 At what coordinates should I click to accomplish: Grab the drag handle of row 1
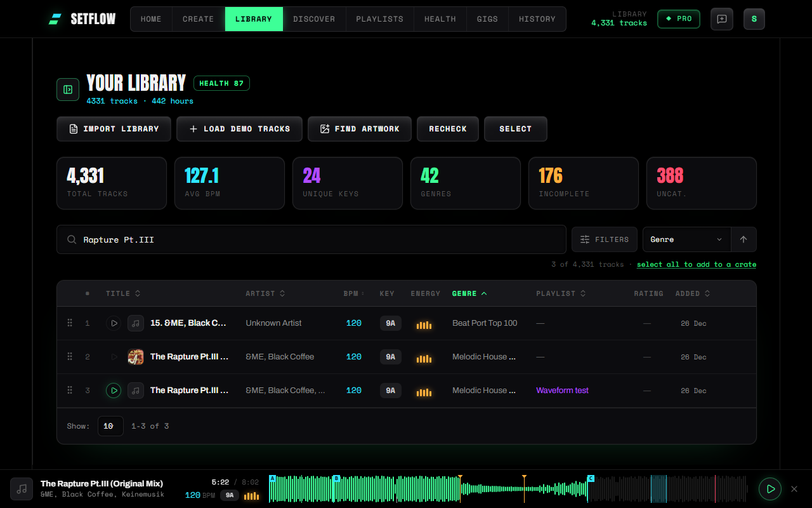[70, 323]
